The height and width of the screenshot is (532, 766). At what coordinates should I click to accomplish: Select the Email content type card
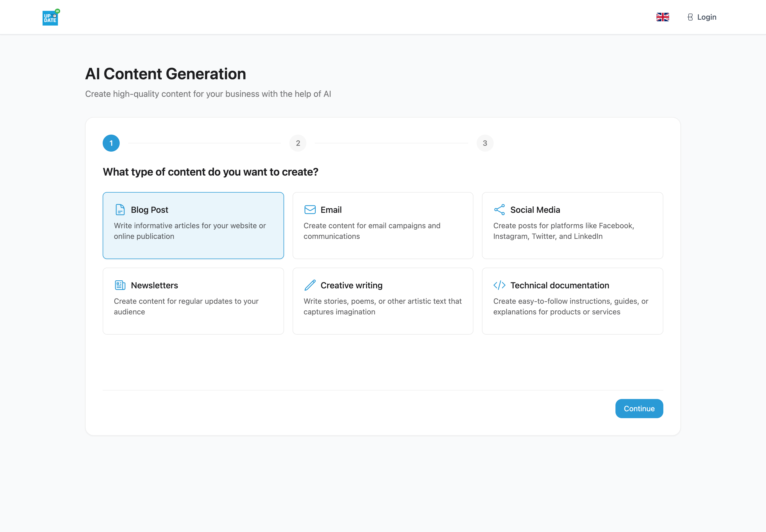[383, 225]
